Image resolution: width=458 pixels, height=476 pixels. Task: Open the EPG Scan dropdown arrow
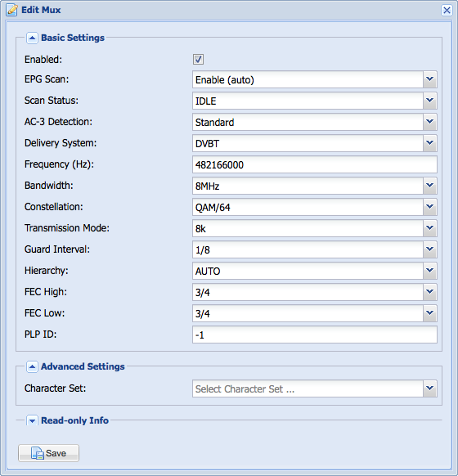tap(429, 79)
